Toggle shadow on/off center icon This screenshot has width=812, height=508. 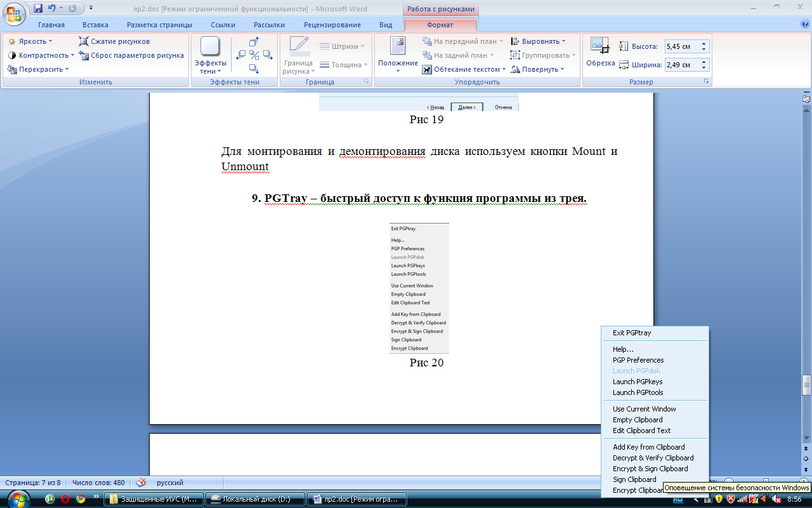pyautogui.click(x=254, y=55)
